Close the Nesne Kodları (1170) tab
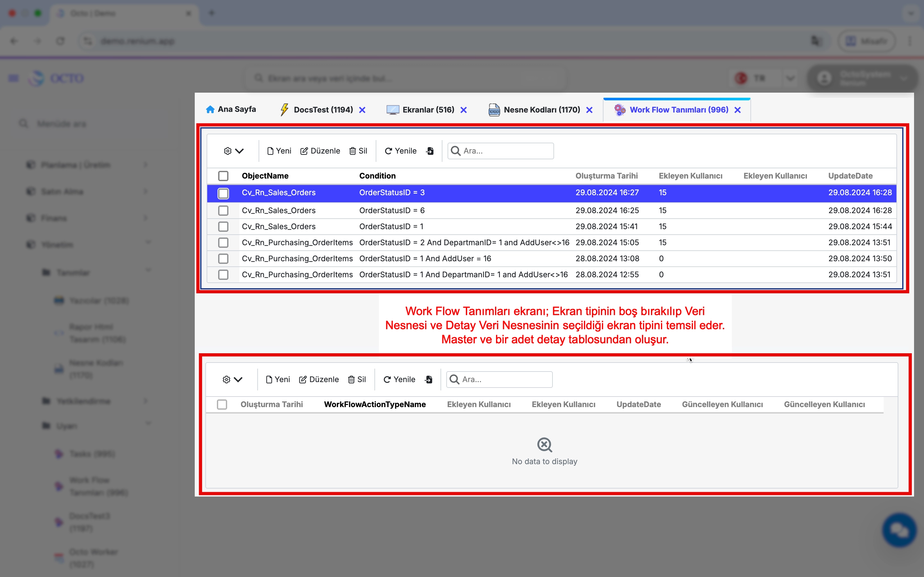 pos(589,110)
